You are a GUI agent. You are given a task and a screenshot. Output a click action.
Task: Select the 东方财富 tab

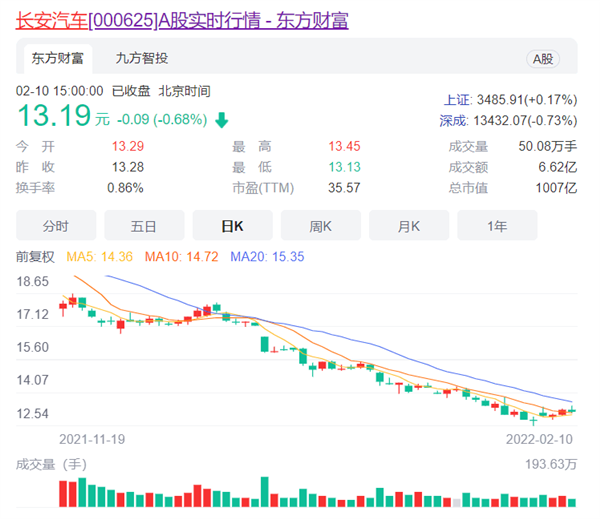(x=58, y=59)
